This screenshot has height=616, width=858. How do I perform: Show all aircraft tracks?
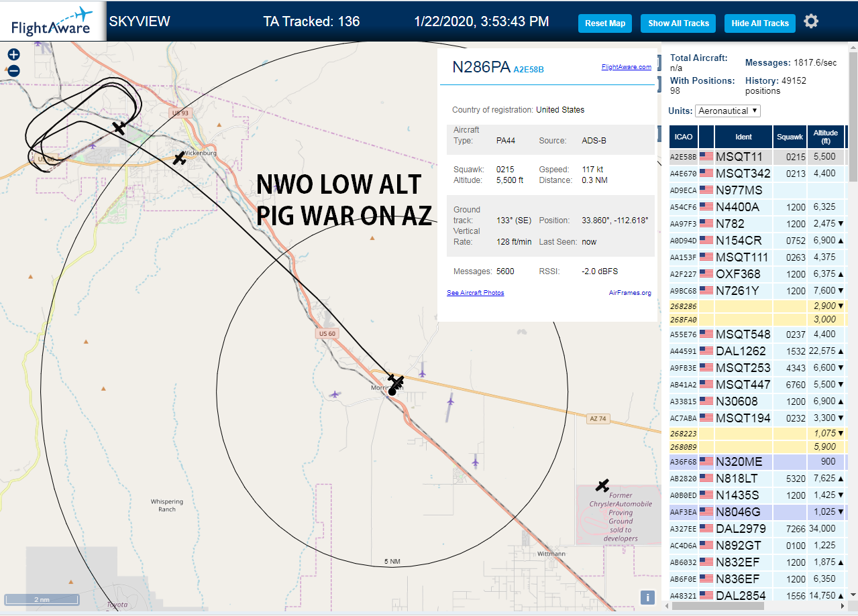click(x=678, y=23)
